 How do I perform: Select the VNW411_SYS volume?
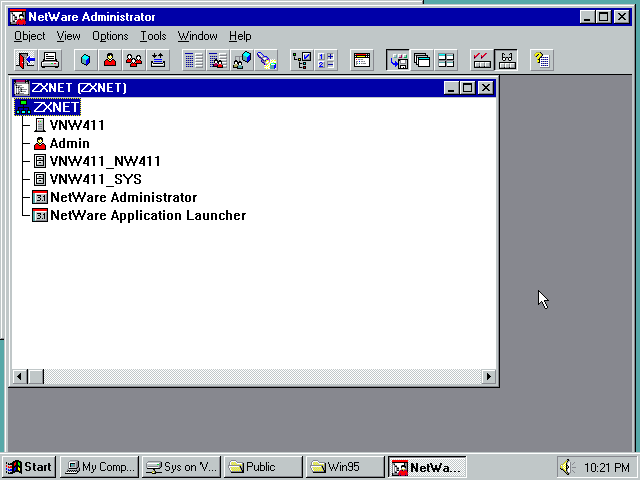(96, 179)
